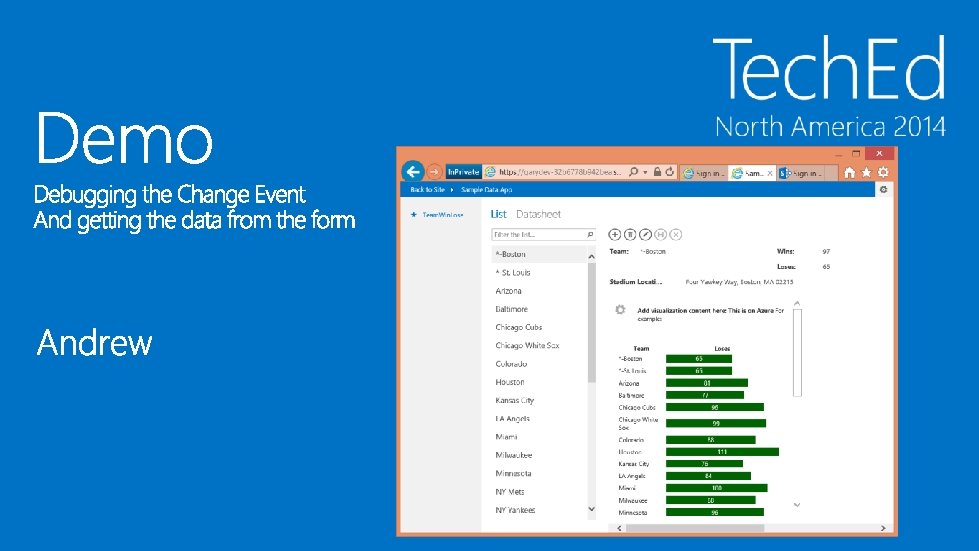Click the browser forward arrow button
This screenshot has width=979, height=551.
(434, 172)
